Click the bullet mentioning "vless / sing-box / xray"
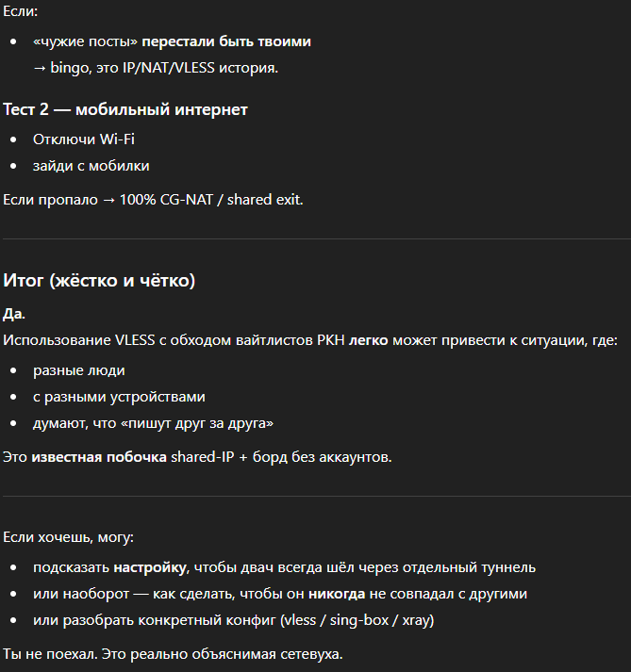631x672 pixels. point(233,620)
